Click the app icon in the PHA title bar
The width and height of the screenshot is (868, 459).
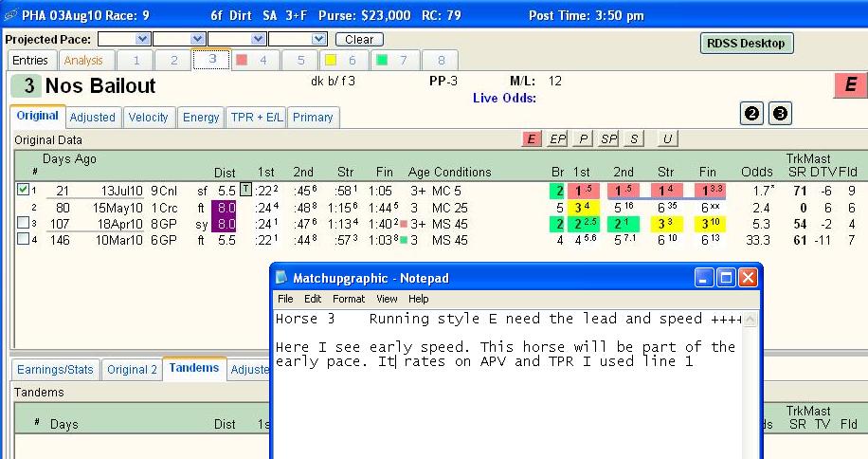pyautogui.click(x=10, y=15)
